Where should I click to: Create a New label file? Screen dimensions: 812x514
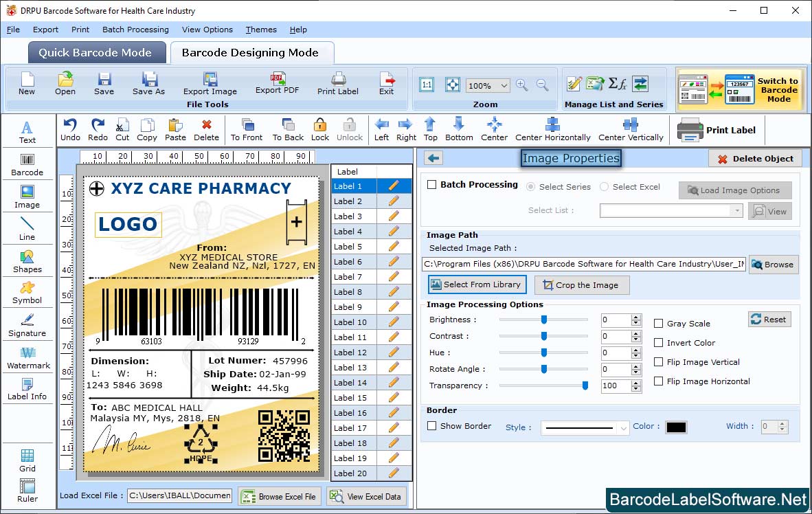pos(27,84)
